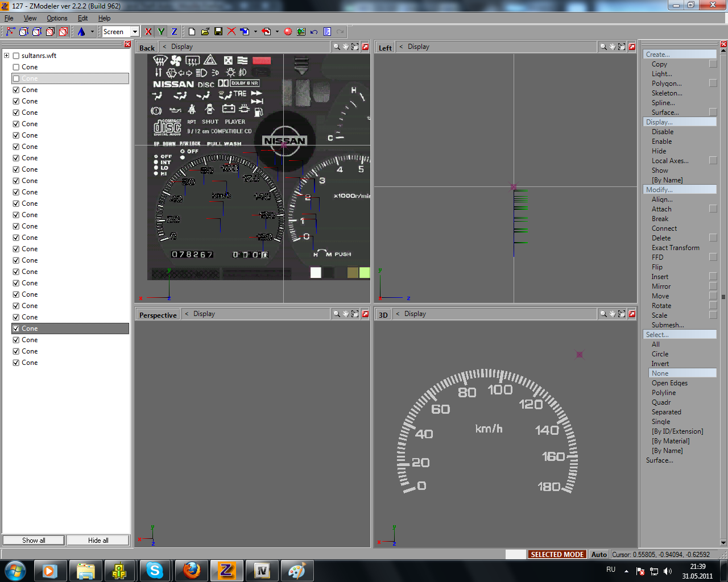The image size is (728, 582).
Task: Open the Options menu
Action: [57, 18]
